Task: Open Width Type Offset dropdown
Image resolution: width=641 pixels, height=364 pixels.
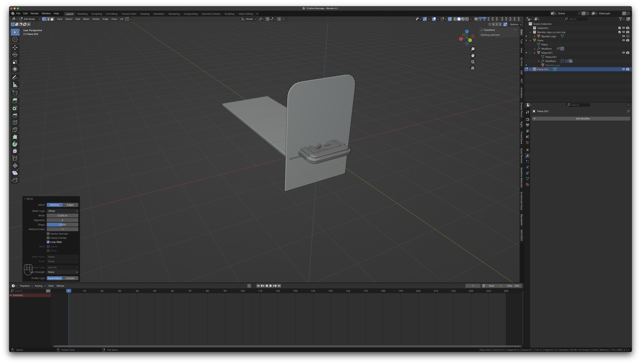Action: pyautogui.click(x=63, y=211)
